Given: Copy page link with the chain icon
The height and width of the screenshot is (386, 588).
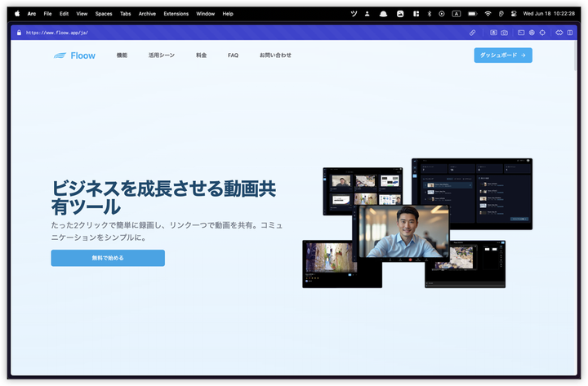Looking at the screenshot, I should coord(473,33).
